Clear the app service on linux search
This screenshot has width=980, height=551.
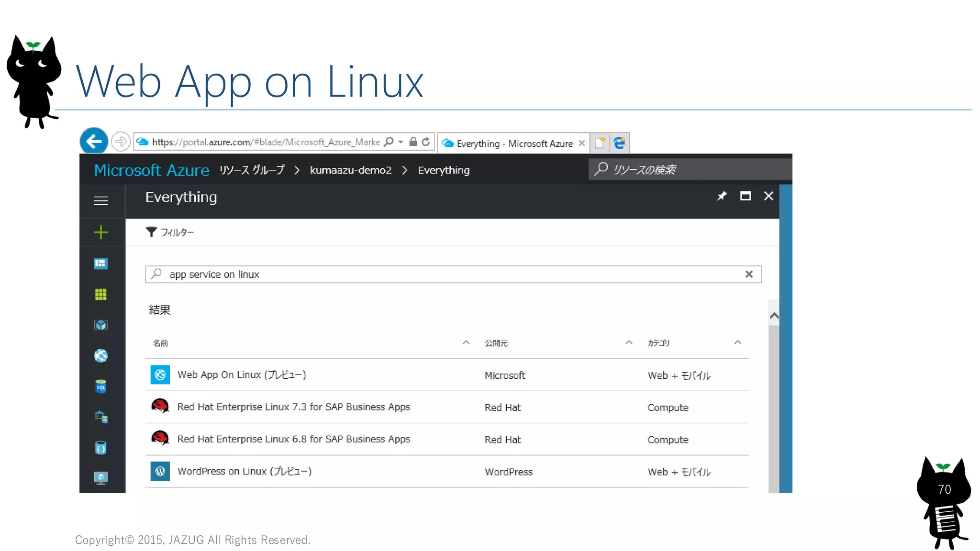pyautogui.click(x=749, y=275)
